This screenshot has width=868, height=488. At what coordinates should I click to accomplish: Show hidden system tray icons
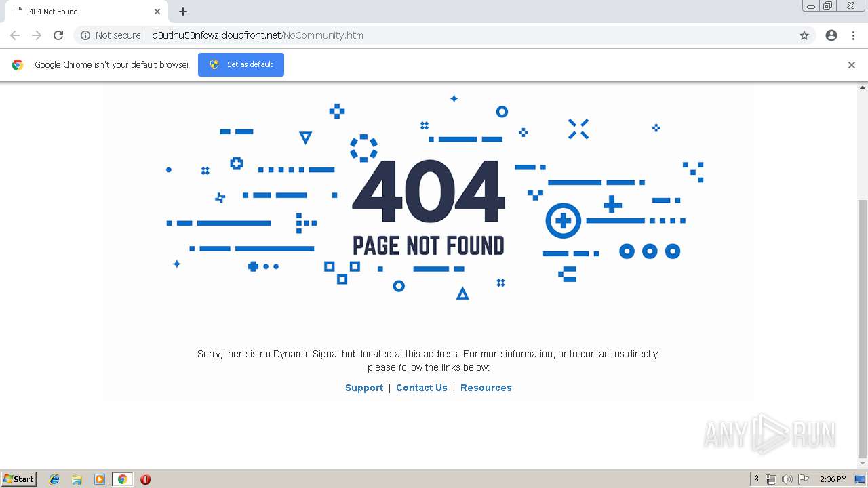[x=756, y=479]
